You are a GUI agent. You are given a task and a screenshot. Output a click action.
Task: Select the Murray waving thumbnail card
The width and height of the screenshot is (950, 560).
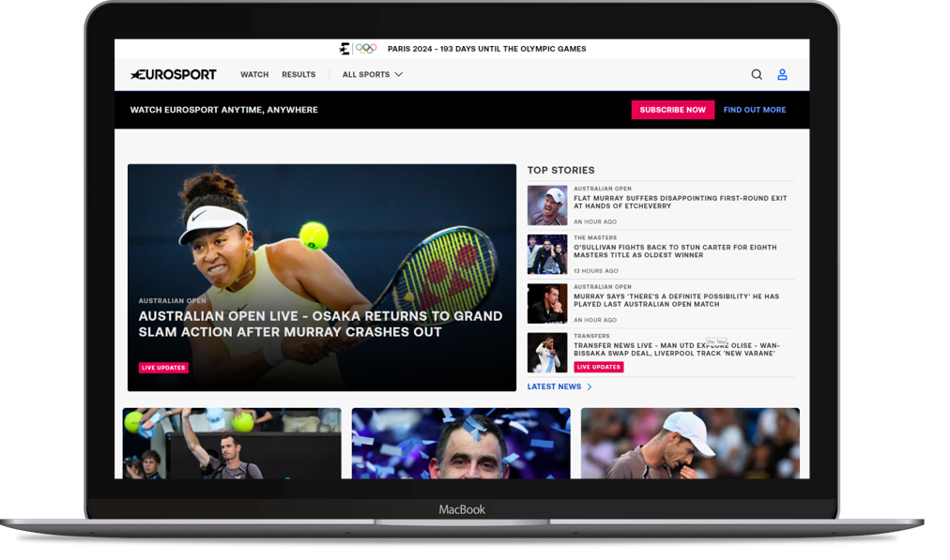232,444
